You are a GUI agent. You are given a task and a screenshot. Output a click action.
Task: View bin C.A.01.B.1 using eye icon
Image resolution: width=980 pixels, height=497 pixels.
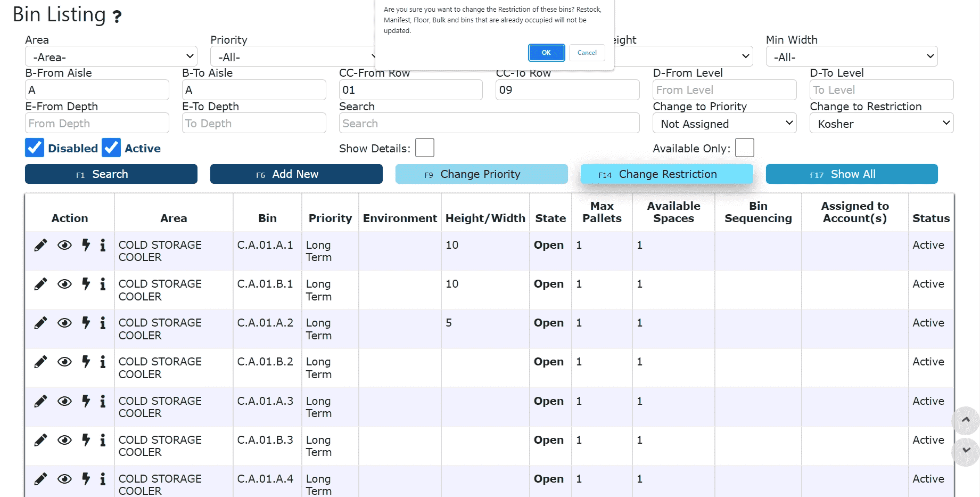pos(64,284)
